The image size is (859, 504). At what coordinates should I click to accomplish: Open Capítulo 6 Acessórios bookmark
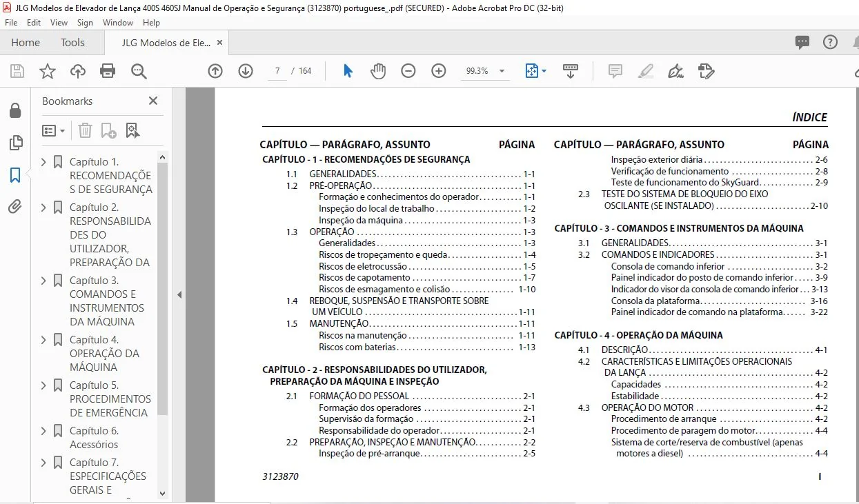pyautogui.click(x=94, y=438)
